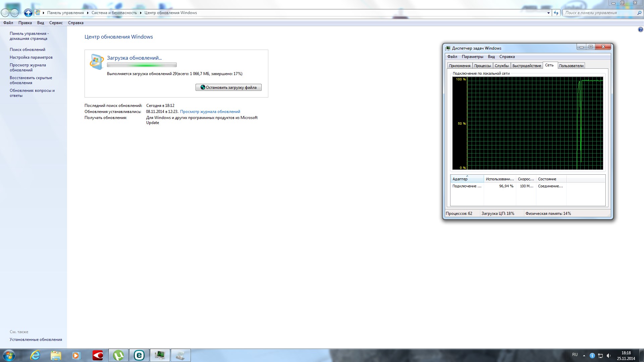This screenshot has width=644, height=362.
Task: Expand breadcrumb arrow after Система и безопасность
Action: 141,13
